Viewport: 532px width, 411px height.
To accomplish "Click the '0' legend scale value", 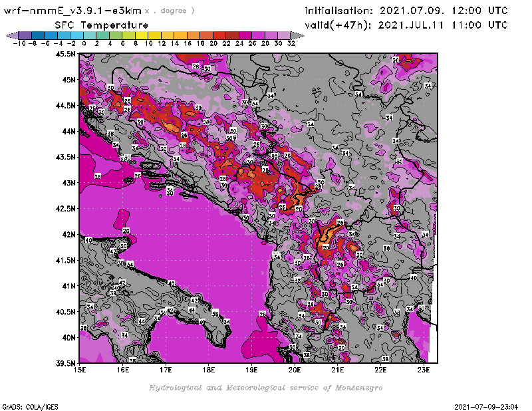I will click(84, 43).
